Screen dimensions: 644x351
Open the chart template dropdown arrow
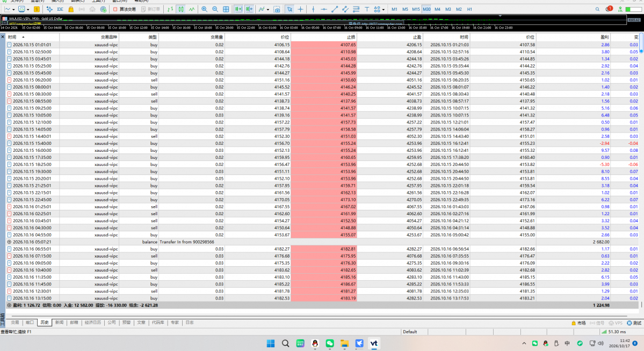pyautogui.click(x=28, y=10)
